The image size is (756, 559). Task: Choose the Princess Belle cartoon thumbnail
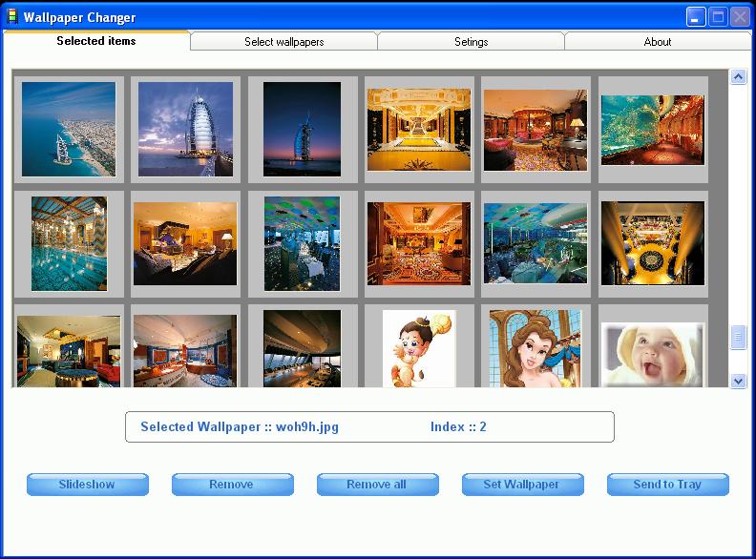(535, 348)
